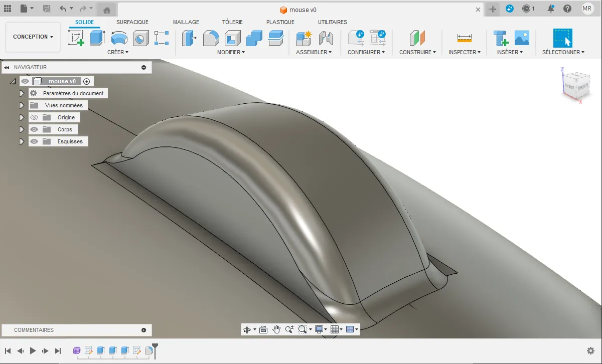This screenshot has width=602, height=364.
Task: Open the CRÉER dropdown menu
Action: 118,52
